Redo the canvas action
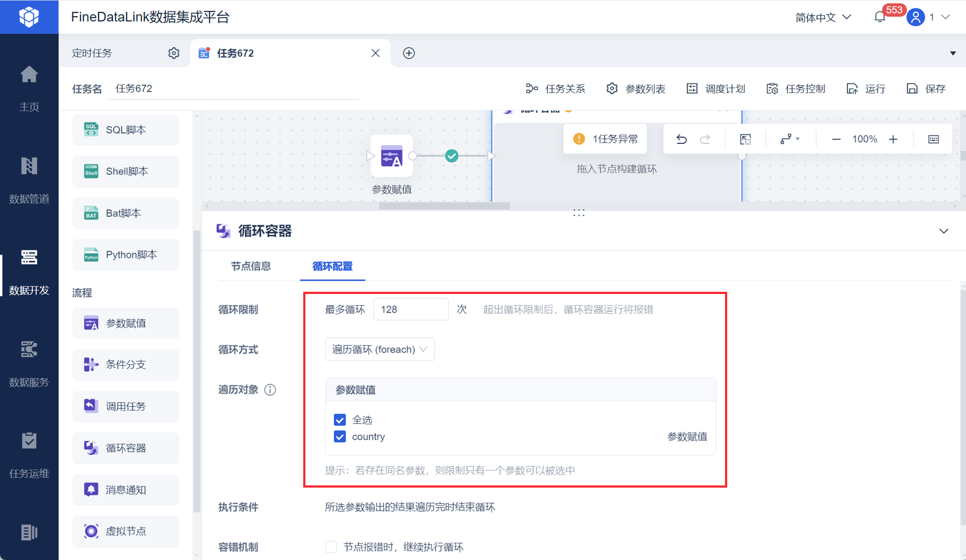 [x=705, y=139]
